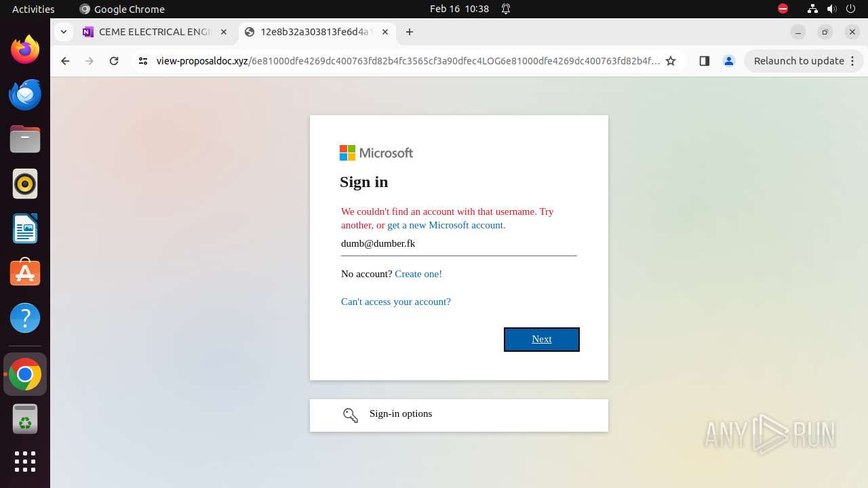Open the Help icon in dock
The width and height of the screenshot is (868, 488).
[x=25, y=318]
